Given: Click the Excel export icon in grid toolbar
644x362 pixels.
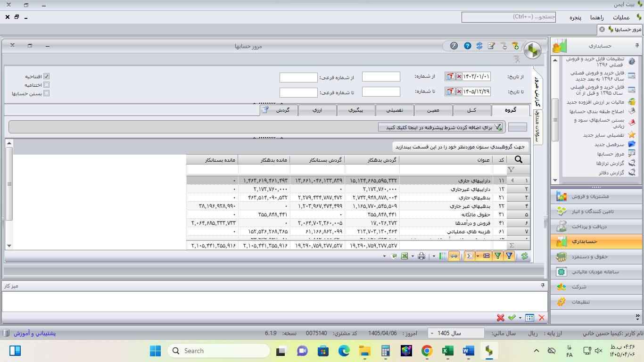Looking at the screenshot, I should (x=405, y=256).
